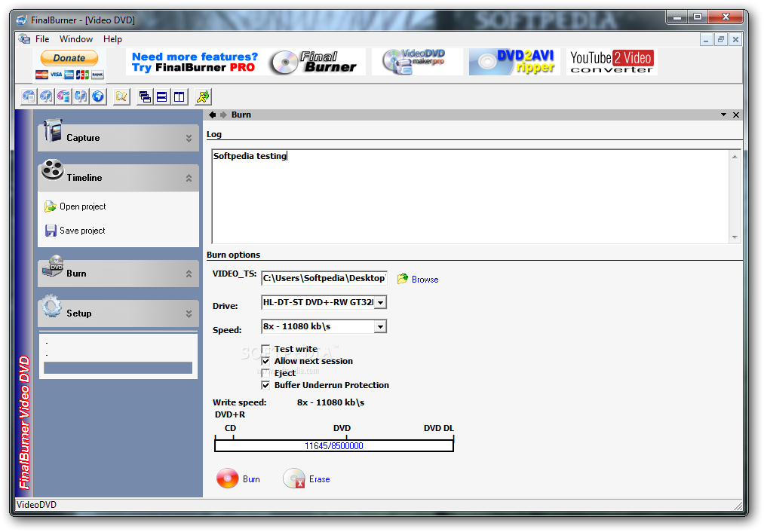Click the Timeline film reel icon
Screen dimensions: 764x532
click(x=52, y=170)
